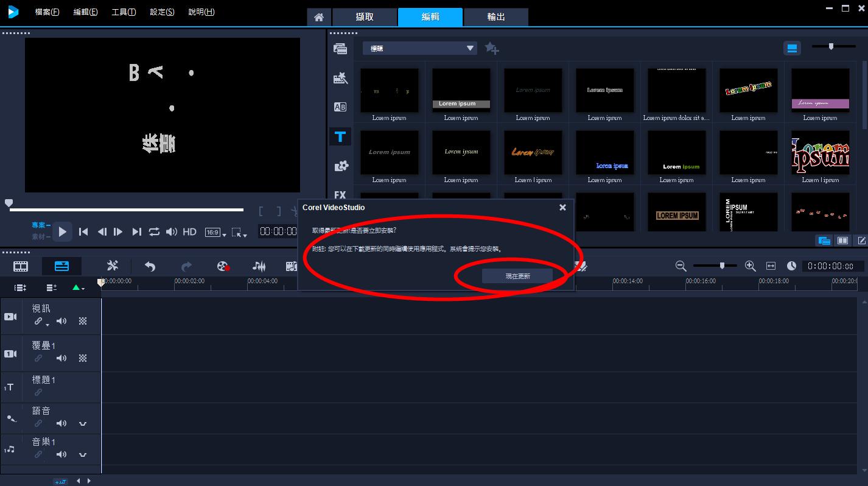Open the Sound Mixer tool

[x=259, y=266]
